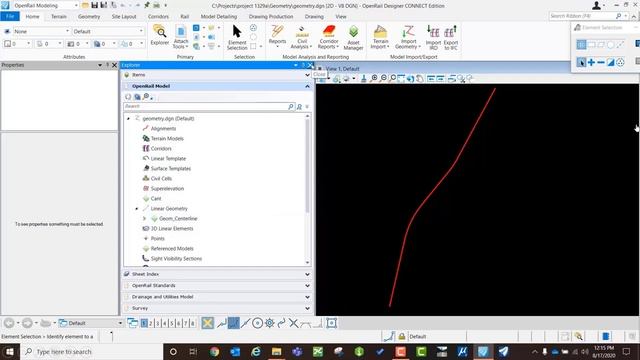This screenshot has width=640, height=360.
Task: Click the Import IRD icon
Action: coord(433,37)
